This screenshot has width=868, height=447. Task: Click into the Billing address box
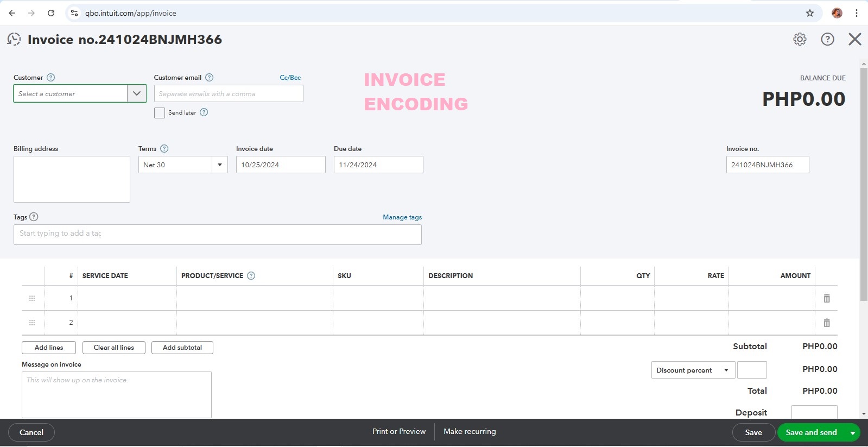tap(72, 179)
